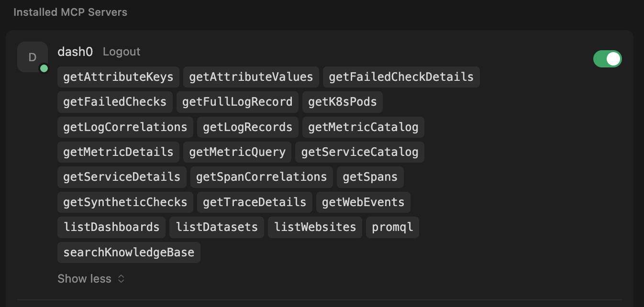Collapse tool list with Show less

[91, 279]
